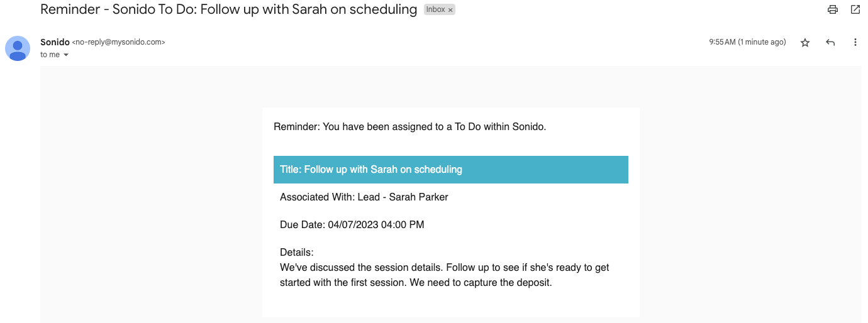Click the 9:55 AM timestamp
868x323 pixels.
pyautogui.click(x=747, y=42)
